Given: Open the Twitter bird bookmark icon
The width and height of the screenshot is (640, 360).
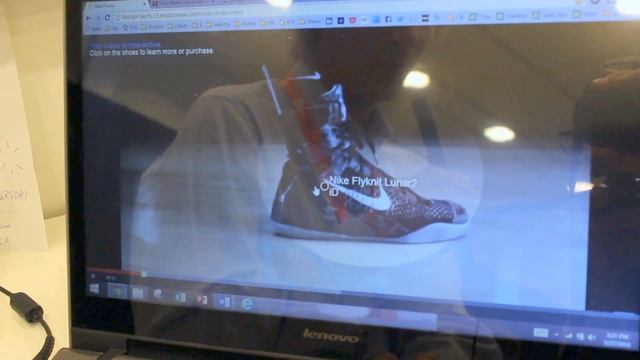Looking at the screenshot, I should [400, 19].
